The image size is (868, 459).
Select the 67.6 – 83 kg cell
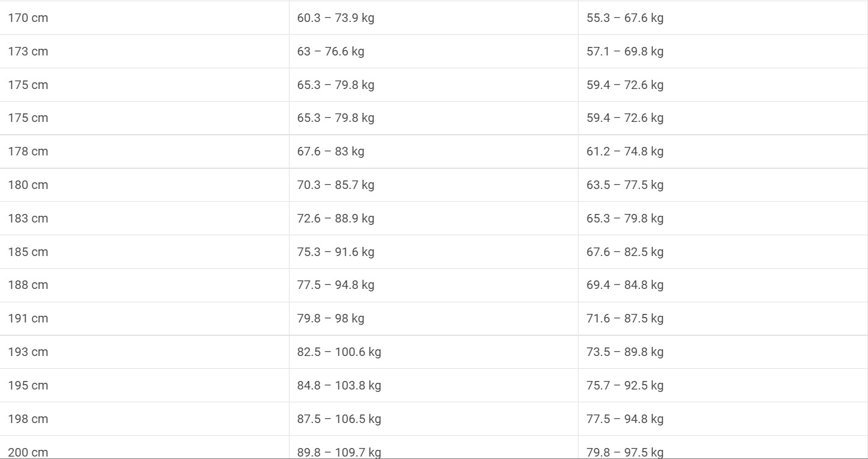(x=330, y=151)
